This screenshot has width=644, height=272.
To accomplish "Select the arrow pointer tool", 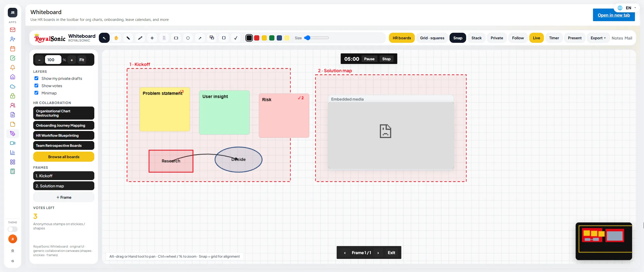I will point(104,38).
